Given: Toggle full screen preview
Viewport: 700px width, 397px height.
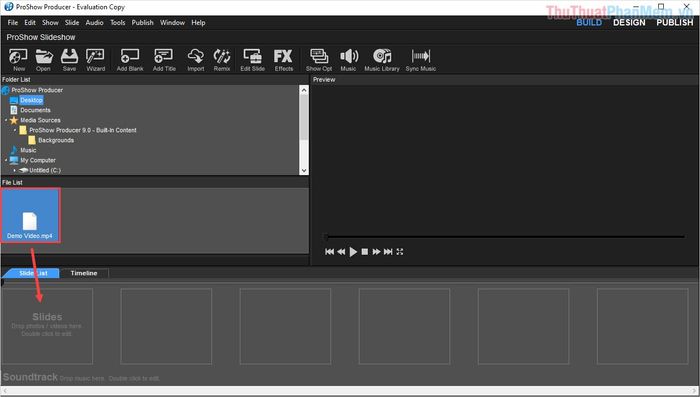Looking at the screenshot, I should coord(400,252).
